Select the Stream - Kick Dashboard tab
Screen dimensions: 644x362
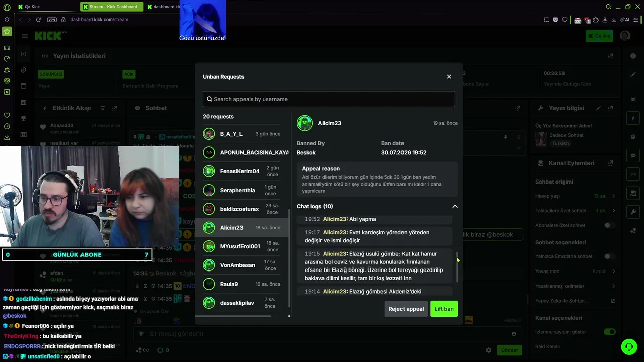click(x=112, y=7)
